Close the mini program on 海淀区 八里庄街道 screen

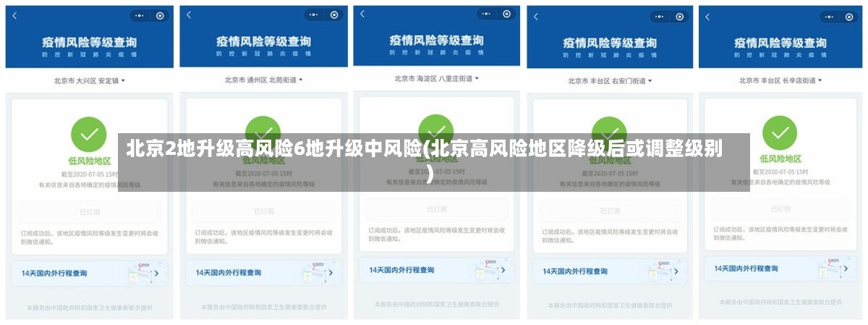click(x=507, y=14)
